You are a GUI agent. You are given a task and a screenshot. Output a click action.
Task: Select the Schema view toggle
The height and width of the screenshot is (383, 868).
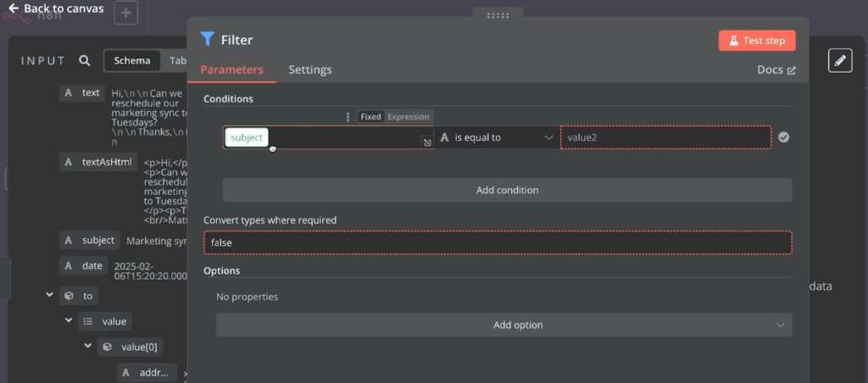132,61
